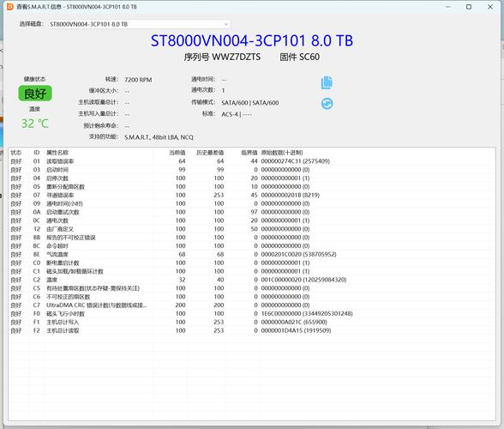Select the F1 主机总计写入 row

coord(252,322)
